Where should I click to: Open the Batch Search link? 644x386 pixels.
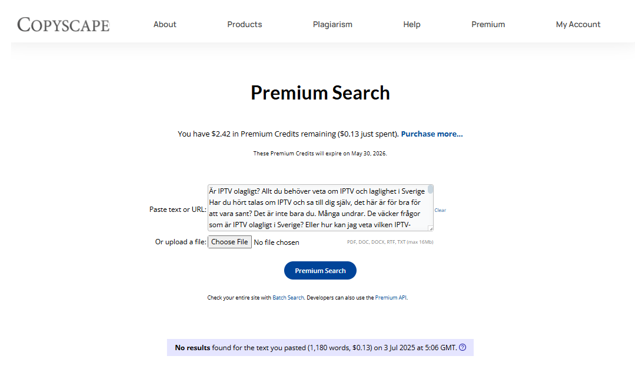[288, 298]
